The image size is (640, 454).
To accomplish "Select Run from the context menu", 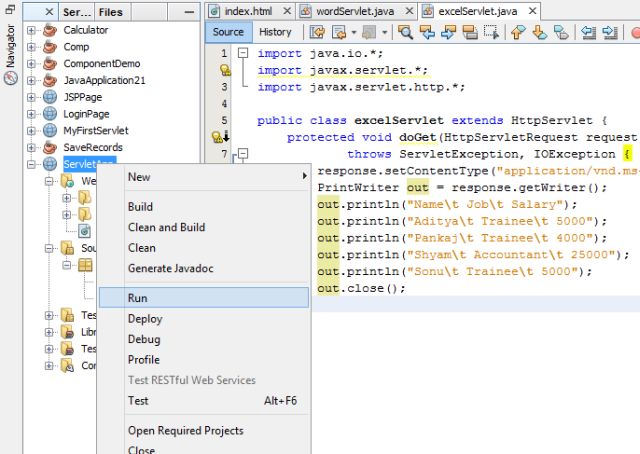I will [138, 298].
